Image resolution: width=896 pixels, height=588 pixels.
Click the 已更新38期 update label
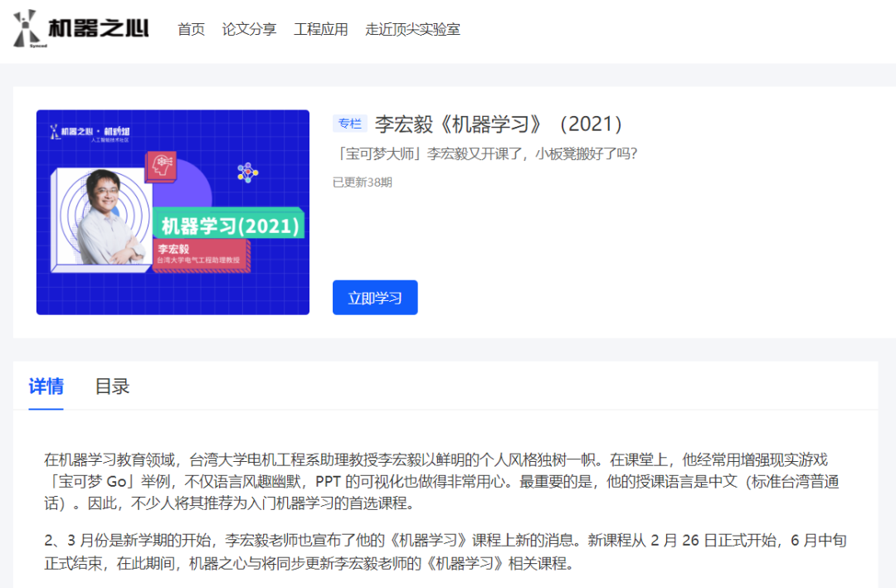click(363, 182)
